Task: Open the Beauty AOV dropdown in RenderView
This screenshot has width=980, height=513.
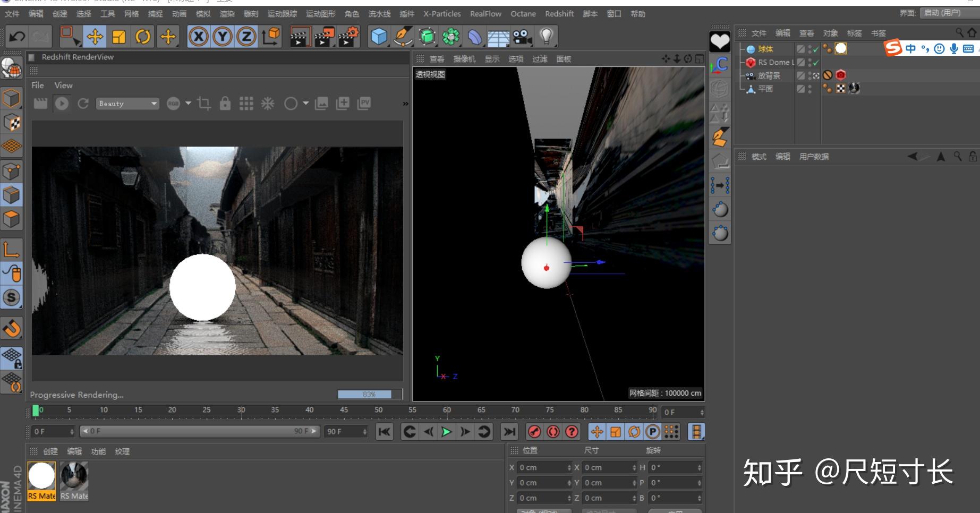Action: pos(127,103)
